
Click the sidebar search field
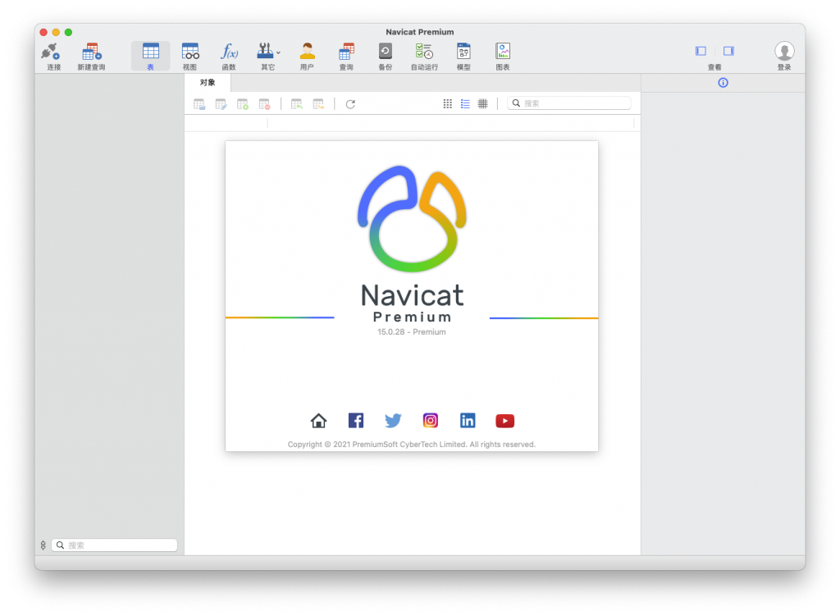(x=115, y=545)
